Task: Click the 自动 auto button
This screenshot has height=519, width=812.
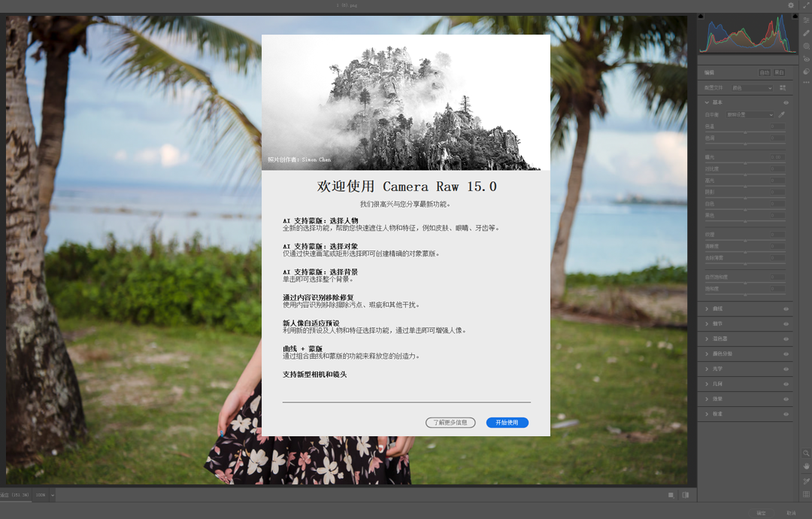Action: click(x=765, y=72)
